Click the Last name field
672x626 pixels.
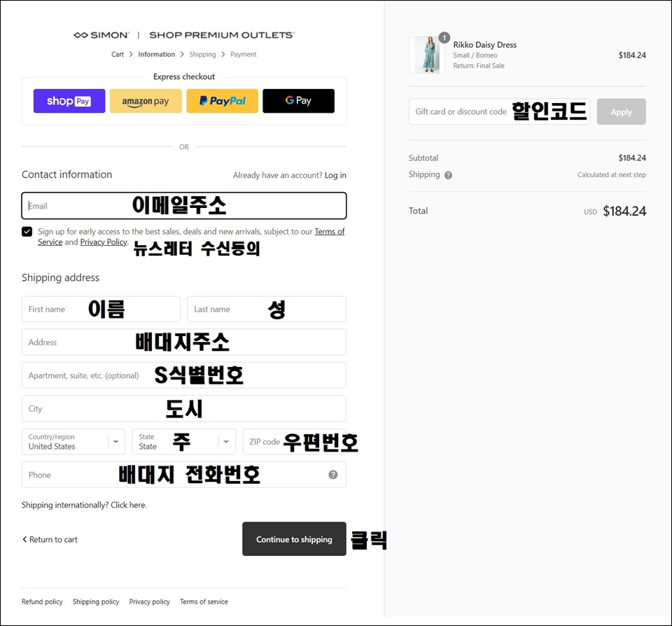pyautogui.click(x=267, y=309)
